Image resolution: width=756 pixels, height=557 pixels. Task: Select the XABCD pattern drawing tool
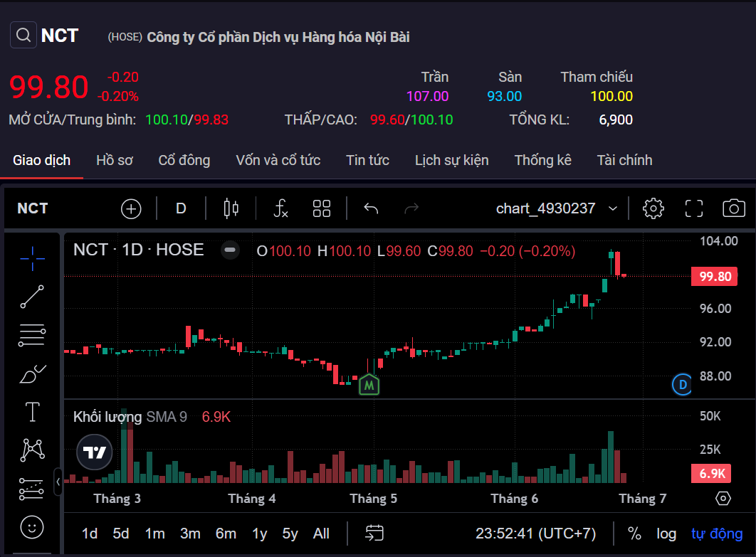31,450
